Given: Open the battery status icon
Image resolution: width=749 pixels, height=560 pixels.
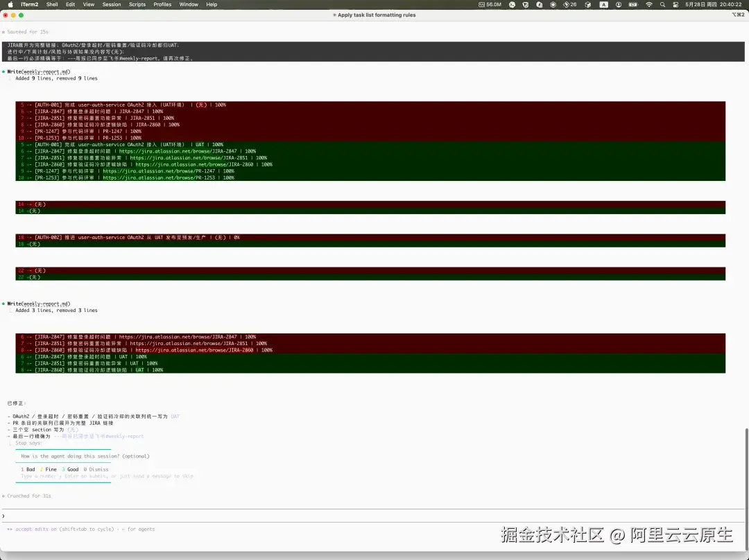Looking at the screenshot, I should (633, 4).
